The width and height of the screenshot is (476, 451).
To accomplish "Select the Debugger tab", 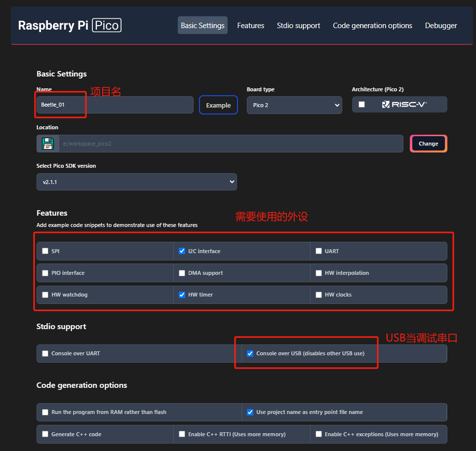I will click(x=441, y=26).
